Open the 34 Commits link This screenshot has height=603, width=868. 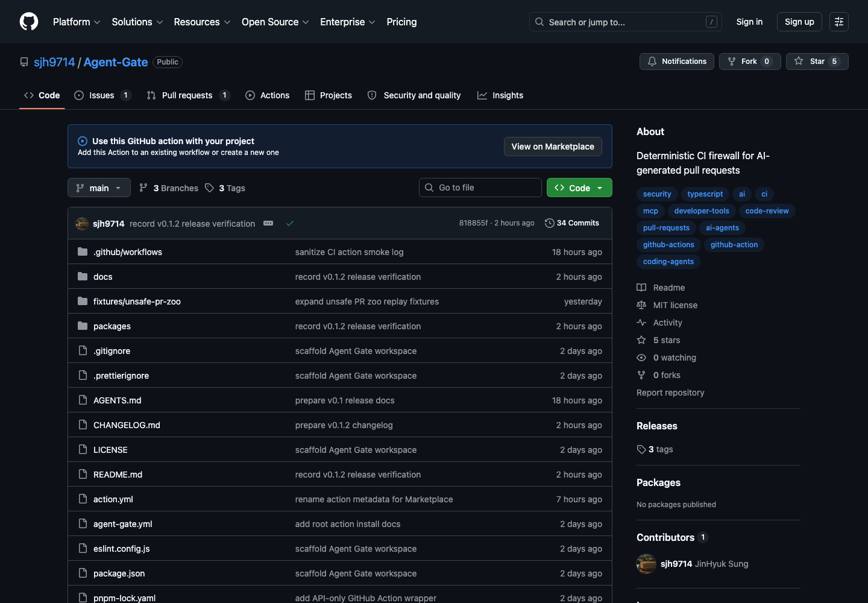pos(572,223)
